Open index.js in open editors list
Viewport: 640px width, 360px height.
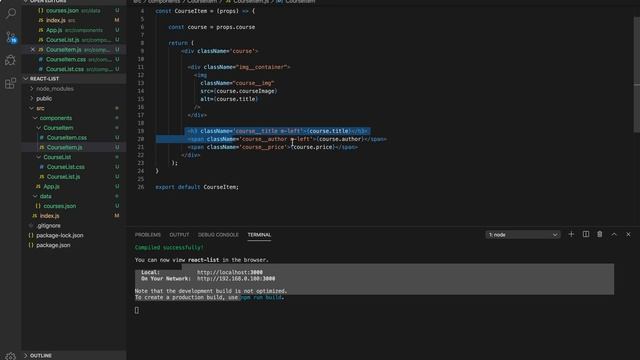(x=74, y=20)
